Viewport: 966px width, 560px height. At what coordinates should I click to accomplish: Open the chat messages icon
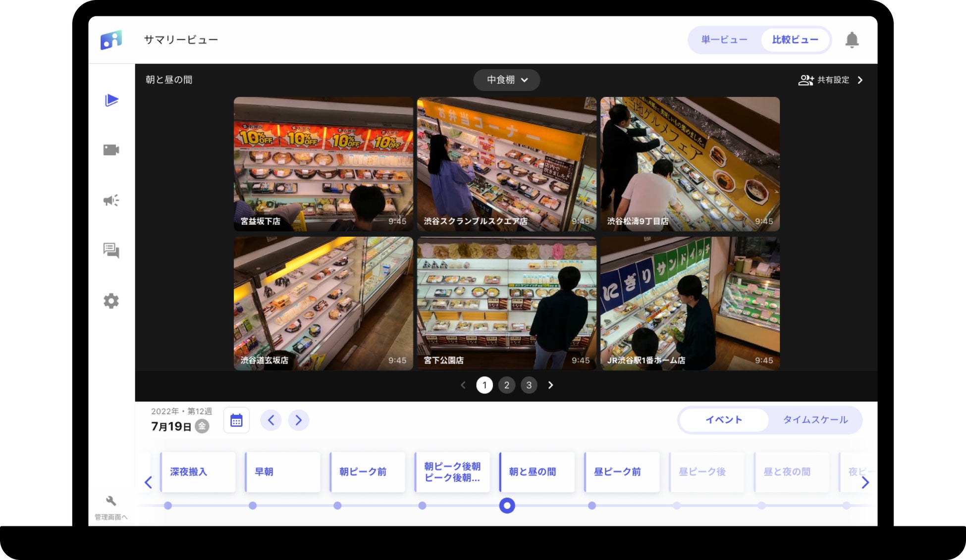click(x=111, y=251)
